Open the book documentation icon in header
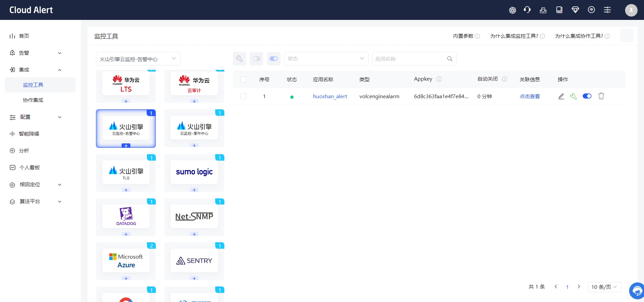This screenshot has height=302, width=644. click(559, 10)
